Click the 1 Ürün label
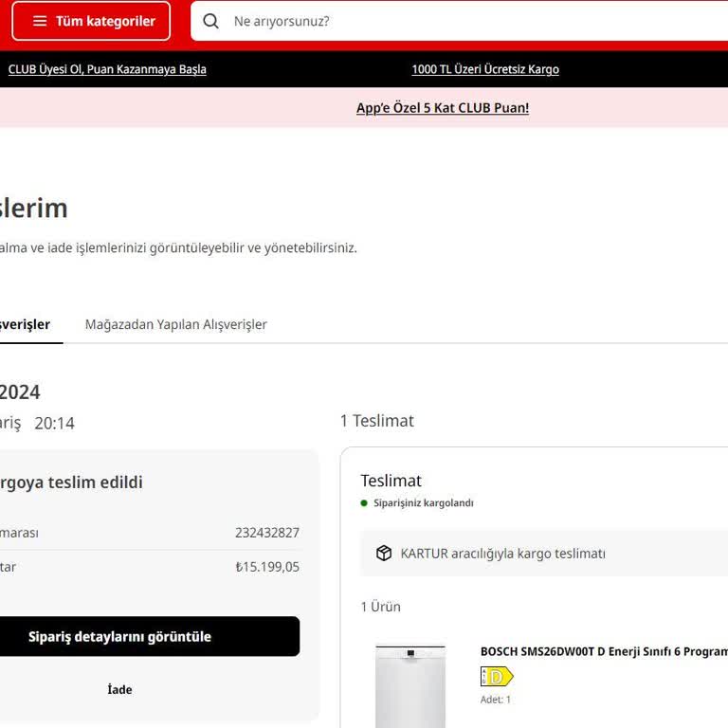 [x=381, y=607]
